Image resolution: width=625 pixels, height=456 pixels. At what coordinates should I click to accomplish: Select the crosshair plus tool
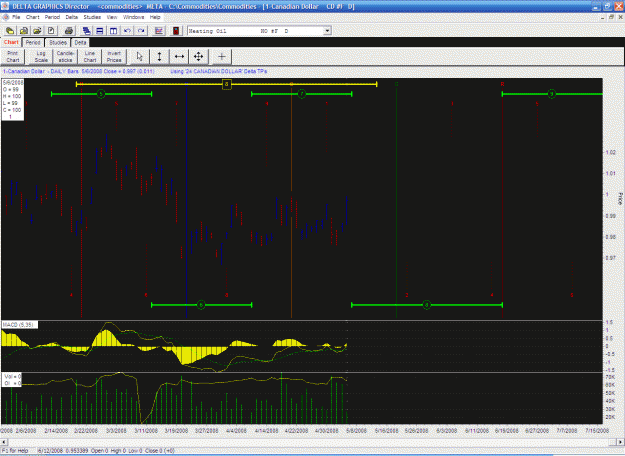click(222, 57)
